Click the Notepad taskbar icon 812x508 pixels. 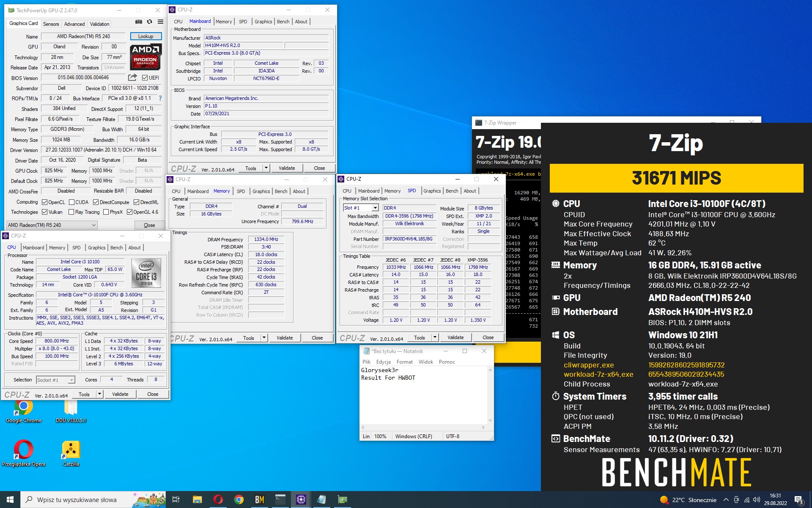[x=321, y=500]
